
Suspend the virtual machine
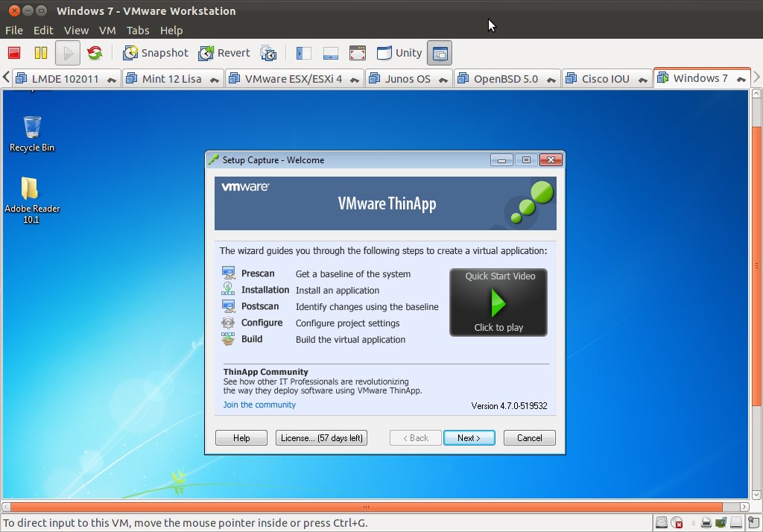click(40, 52)
